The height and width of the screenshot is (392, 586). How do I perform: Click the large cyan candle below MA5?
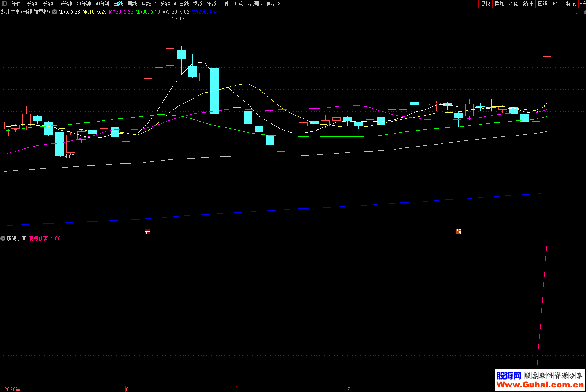(x=215, y=91)
